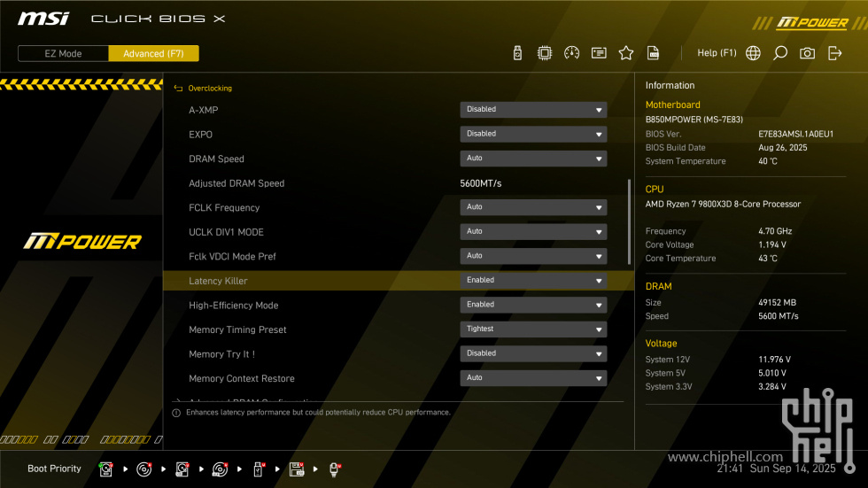The height and width of the screenshot is (488, 868).
Task: Click the A-XMP setting label
Action: click(x=203, y=110)
